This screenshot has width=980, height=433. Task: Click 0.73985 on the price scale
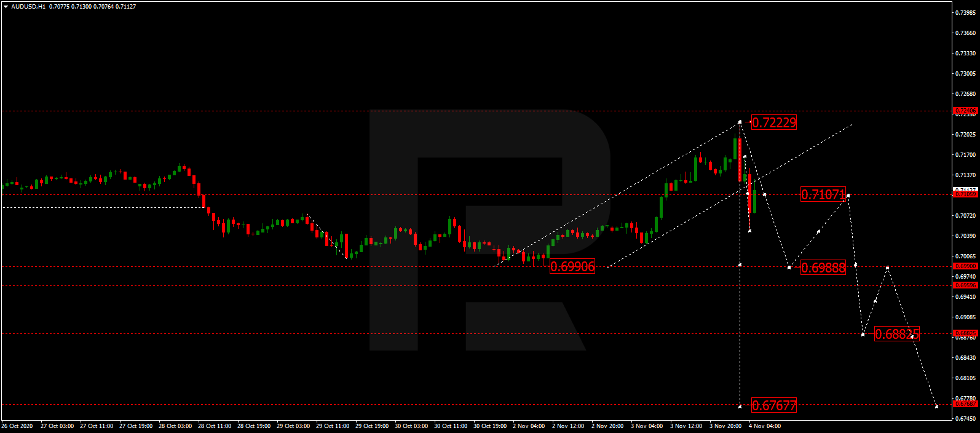click(965, 12)
